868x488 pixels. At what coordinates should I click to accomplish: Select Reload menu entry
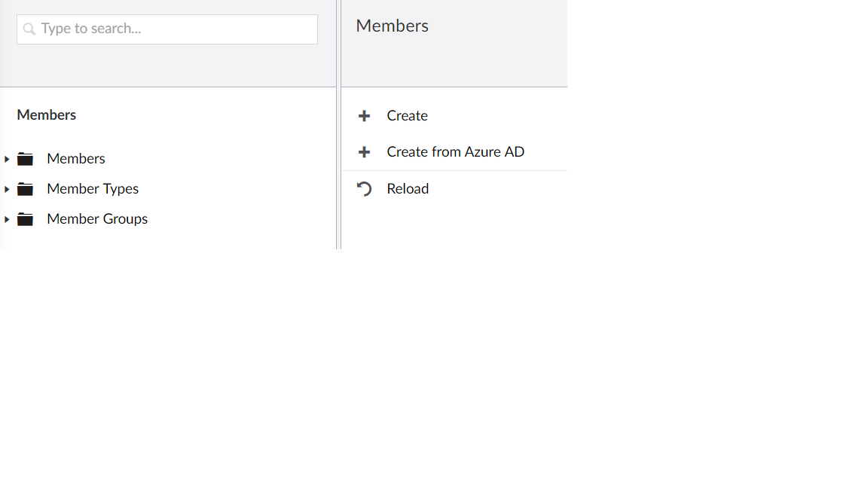pyautogui.click(x=408, y=189)
